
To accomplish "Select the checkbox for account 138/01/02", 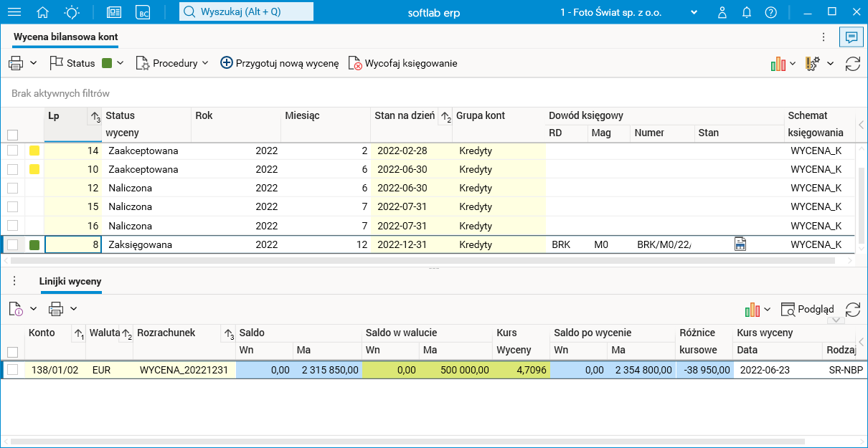I will tap(12, 370).
